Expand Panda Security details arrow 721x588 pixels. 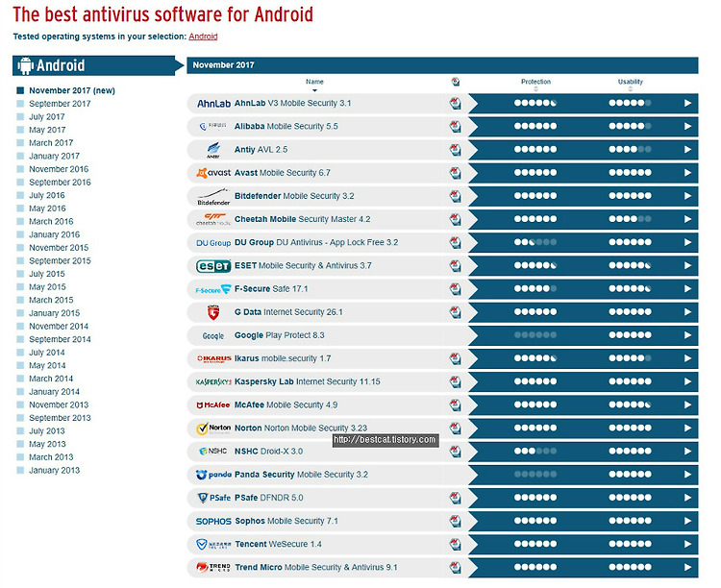687,475
